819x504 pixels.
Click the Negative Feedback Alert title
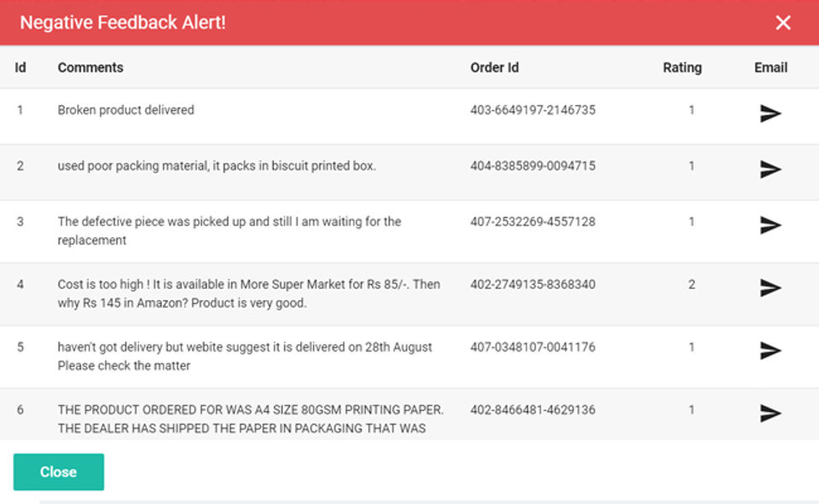point(123,23)
